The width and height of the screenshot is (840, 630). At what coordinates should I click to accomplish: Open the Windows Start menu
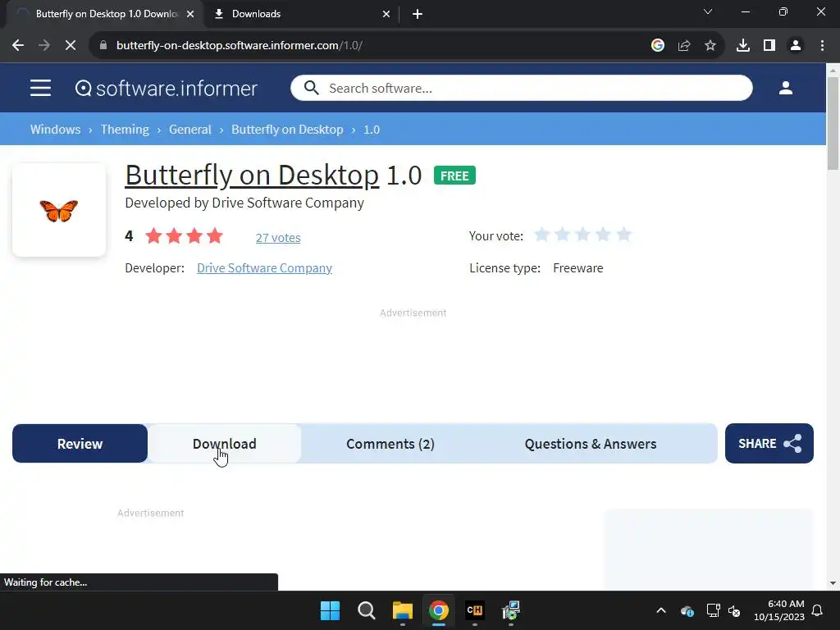pyautogui.click(x=330, y=610)
